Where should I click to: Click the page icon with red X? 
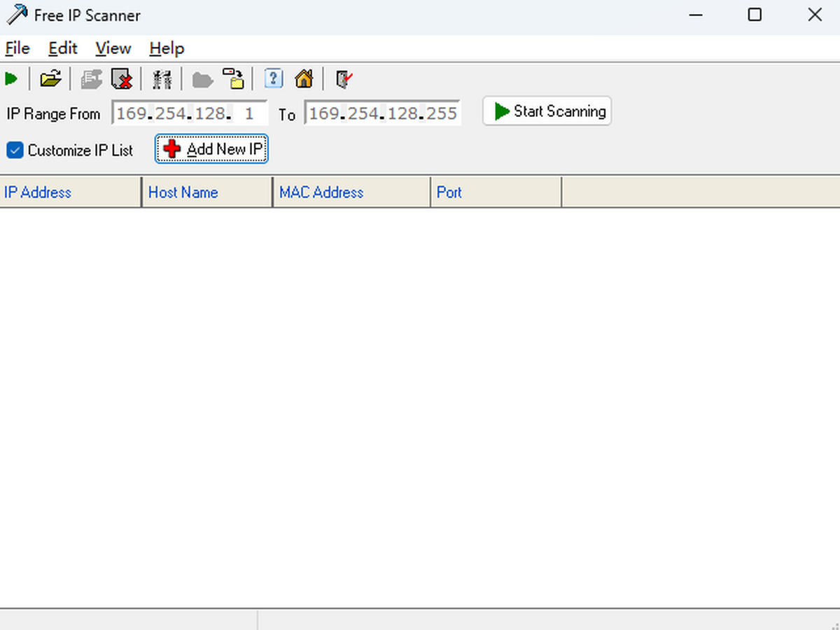(122, 79)
